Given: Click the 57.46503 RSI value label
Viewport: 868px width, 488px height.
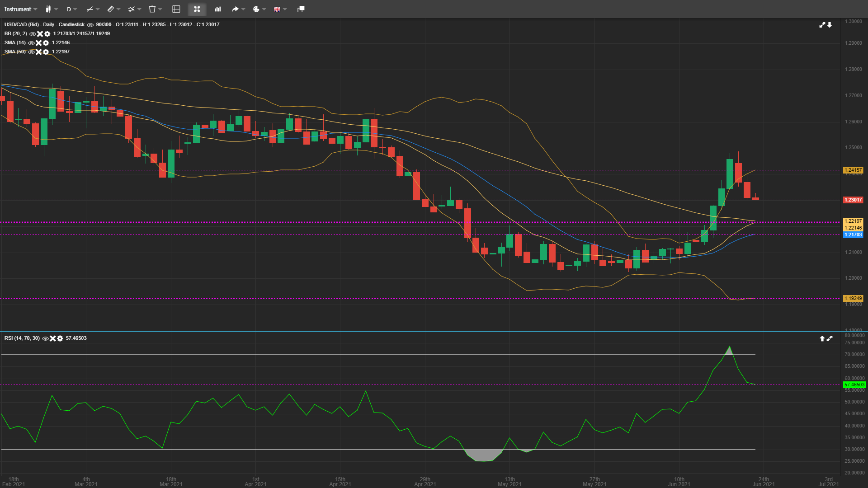Looking at the screenshot, I should click(854, 385).
